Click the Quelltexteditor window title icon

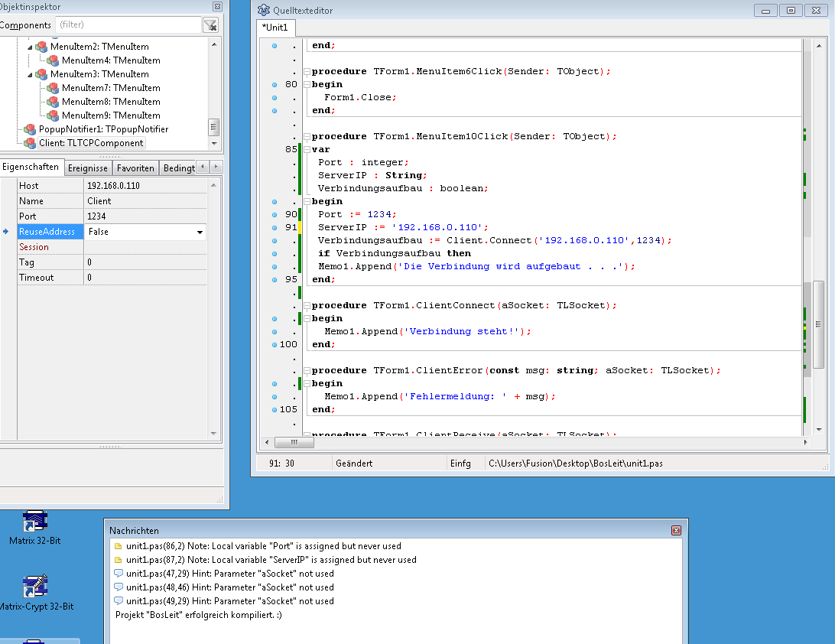click(264, 10)
